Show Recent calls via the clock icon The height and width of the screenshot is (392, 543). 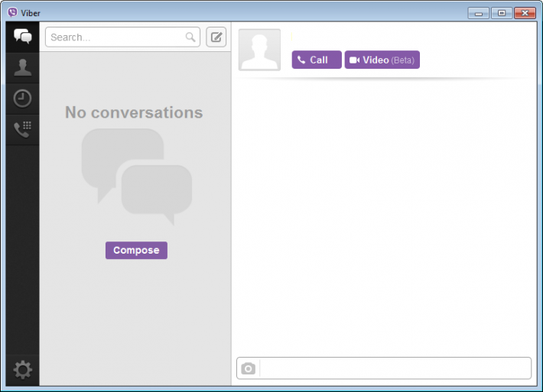click(22, 99)
